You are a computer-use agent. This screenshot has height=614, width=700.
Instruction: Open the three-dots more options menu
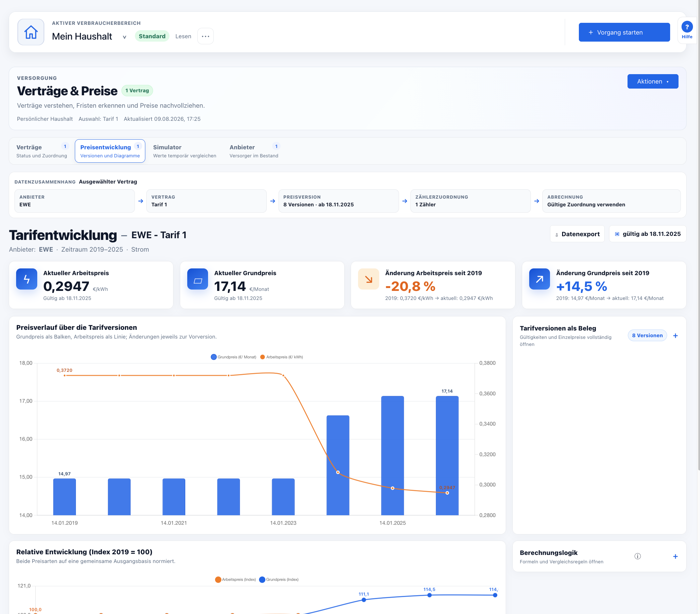(205, 36)
